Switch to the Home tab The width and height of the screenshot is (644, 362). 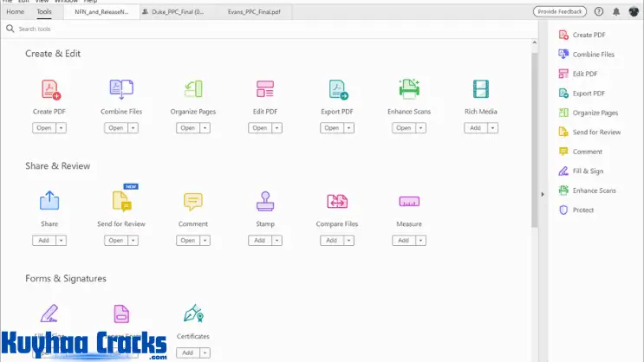click(16, 12)
